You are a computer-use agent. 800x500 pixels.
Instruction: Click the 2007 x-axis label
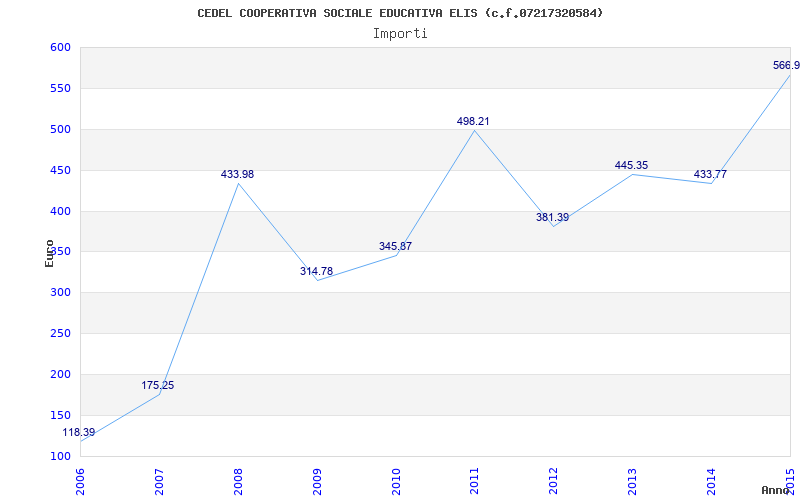tap(159, 482)
